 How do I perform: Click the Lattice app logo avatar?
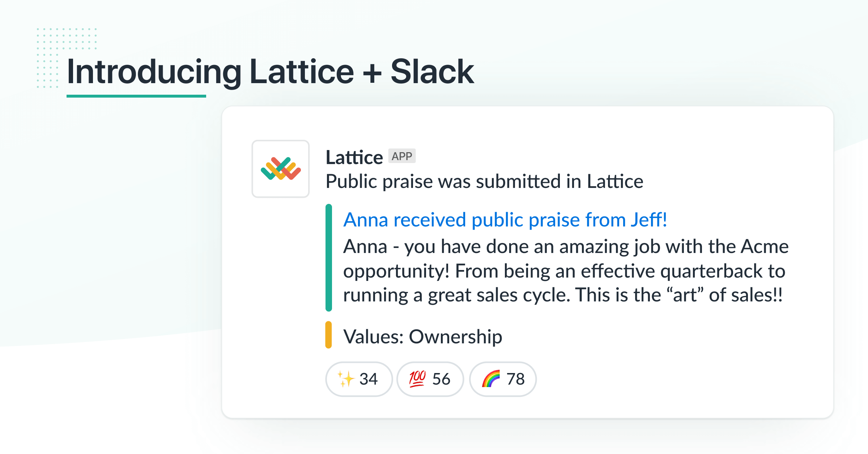pos(281,169)
